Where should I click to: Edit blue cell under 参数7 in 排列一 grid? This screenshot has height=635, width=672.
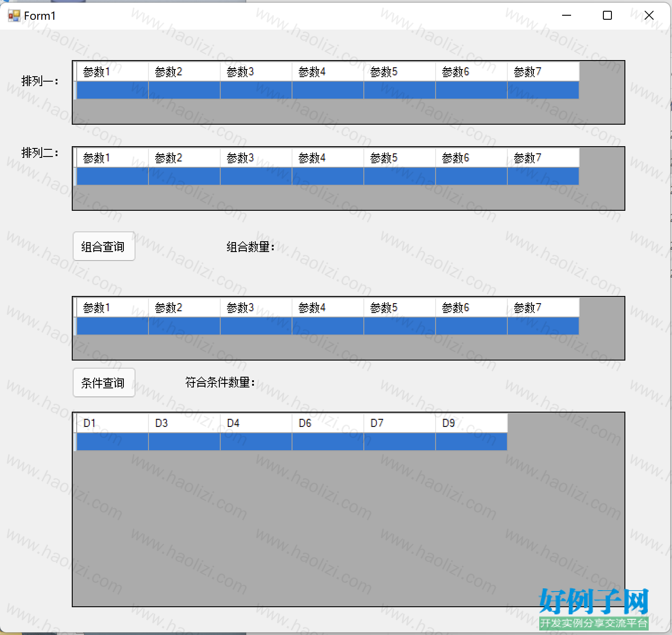click(x=543, y=90)
